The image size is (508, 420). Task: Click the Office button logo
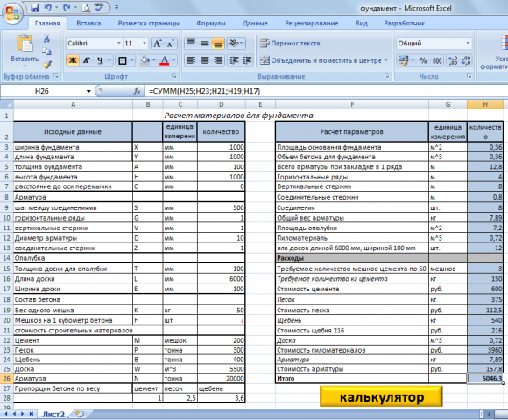(12, 13)
